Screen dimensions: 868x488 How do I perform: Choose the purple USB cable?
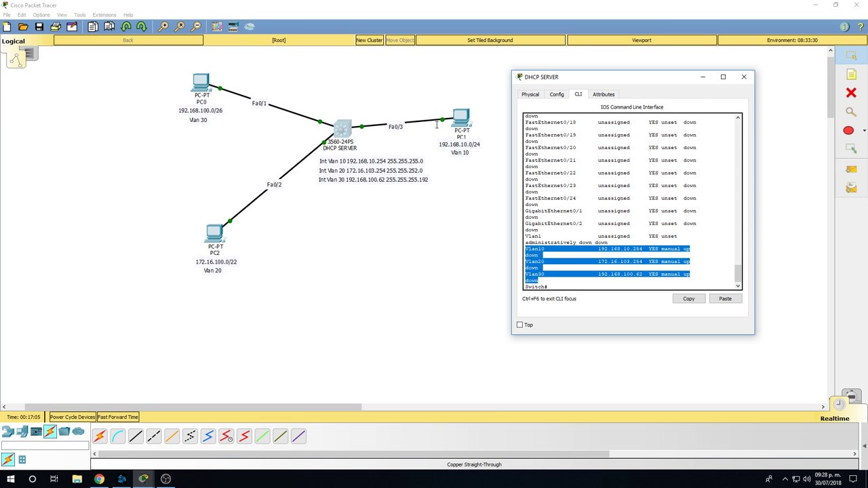click(298, 436)
